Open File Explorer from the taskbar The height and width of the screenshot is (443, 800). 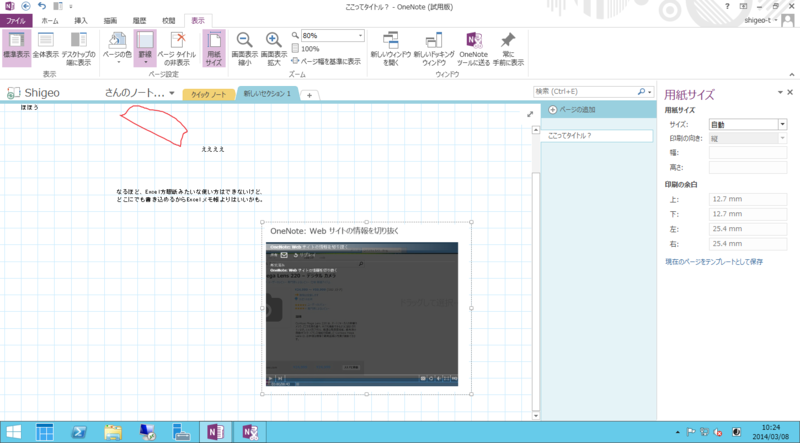click(x=113, y=432)
